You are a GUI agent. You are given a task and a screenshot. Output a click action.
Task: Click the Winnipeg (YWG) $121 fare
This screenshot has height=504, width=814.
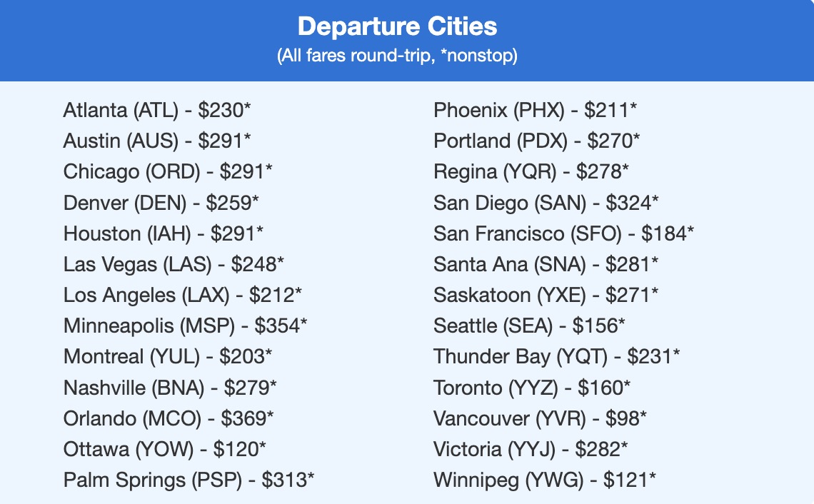(x=544, y=479)
